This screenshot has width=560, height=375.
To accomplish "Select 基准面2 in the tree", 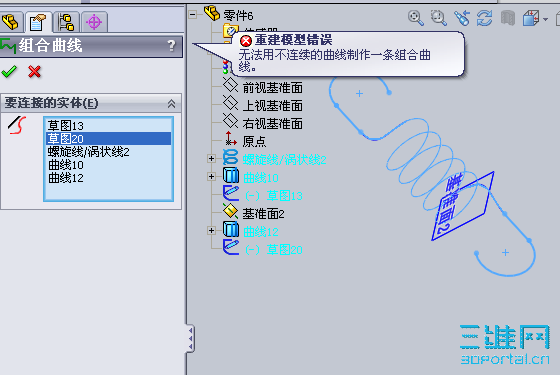I will 264,214.
